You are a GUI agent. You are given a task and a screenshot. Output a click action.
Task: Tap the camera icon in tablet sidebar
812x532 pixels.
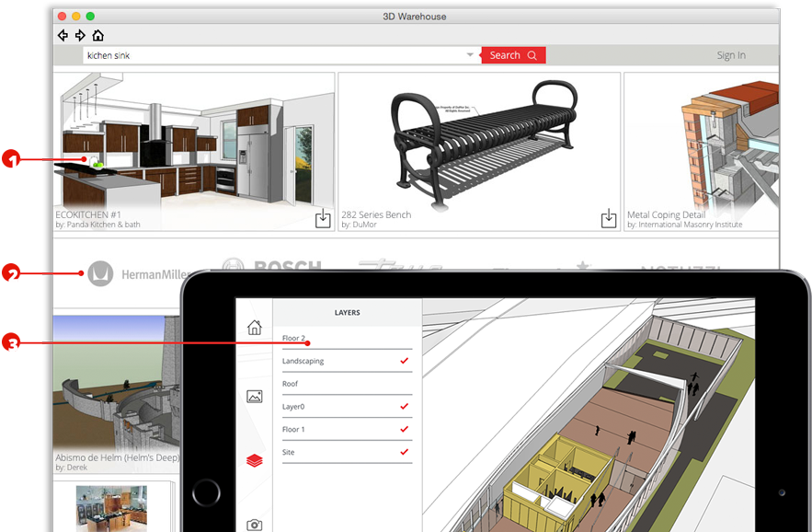[x=255, y=524]
